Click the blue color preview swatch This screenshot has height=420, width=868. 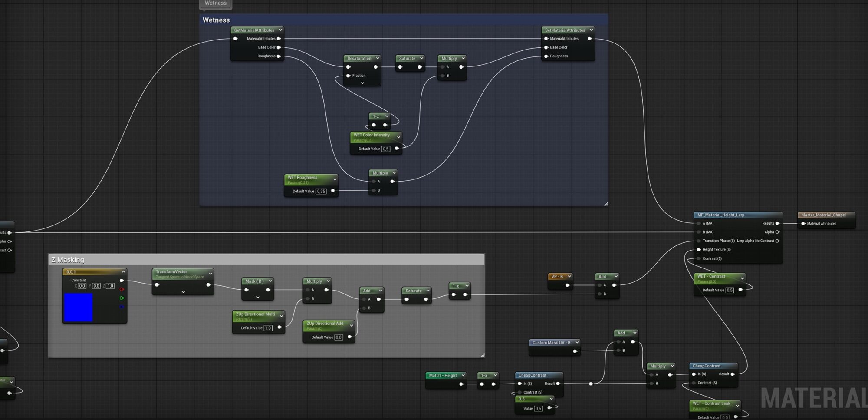(x=79, y=307)
